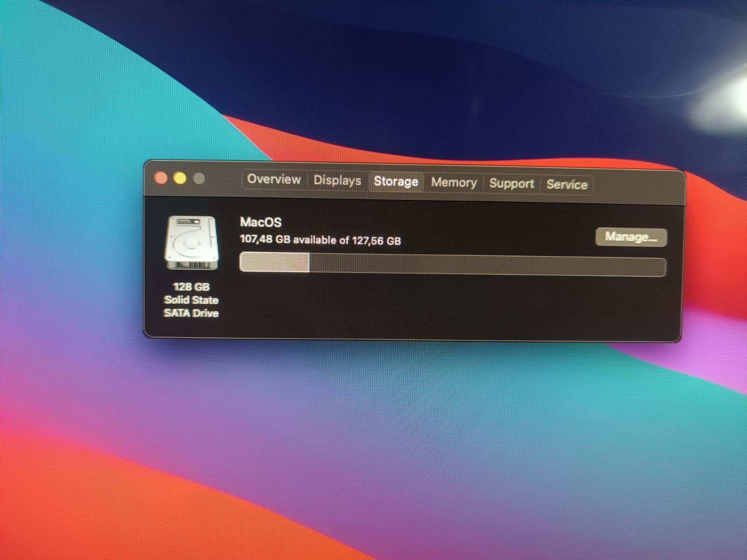
Task: Go to the Memory tab
Action: (454, 182)
